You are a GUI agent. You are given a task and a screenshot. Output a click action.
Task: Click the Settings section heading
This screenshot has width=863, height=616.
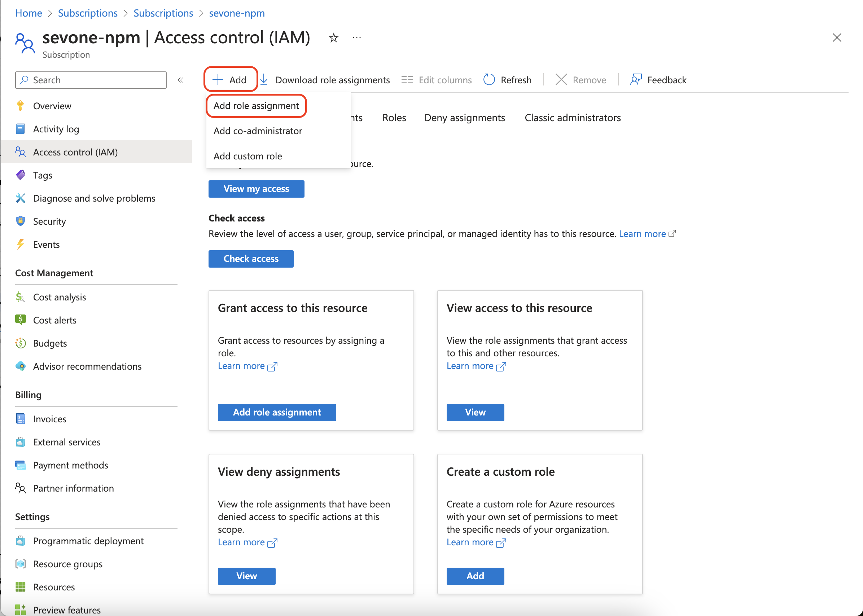point(32,516)
